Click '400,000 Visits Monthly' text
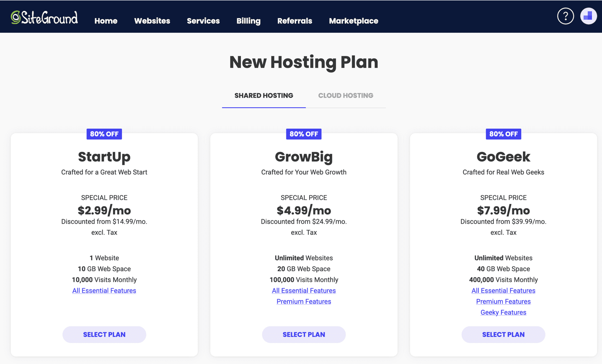Image resolution: width=602 pixels, height=364 pixels. (504, 280)
